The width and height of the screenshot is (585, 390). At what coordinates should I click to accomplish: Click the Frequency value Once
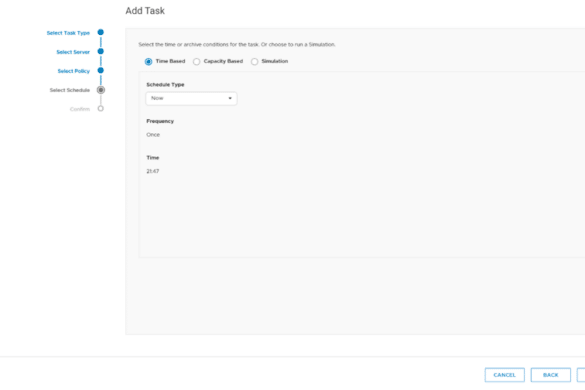coord(153,135)
